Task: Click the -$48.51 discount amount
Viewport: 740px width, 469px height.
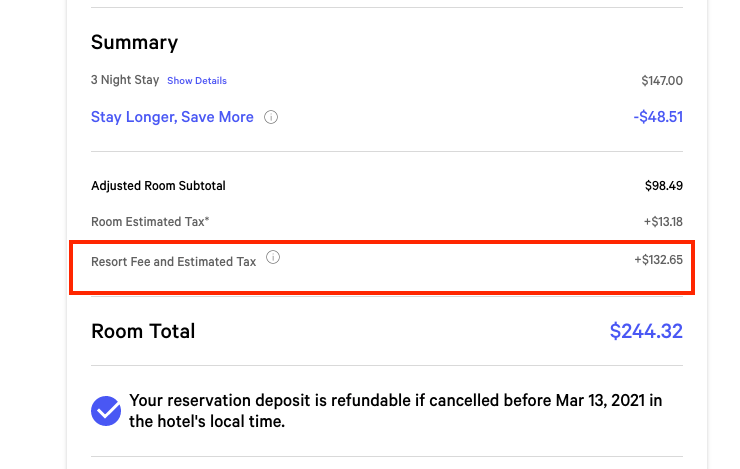Action: (x=658, y=117)
